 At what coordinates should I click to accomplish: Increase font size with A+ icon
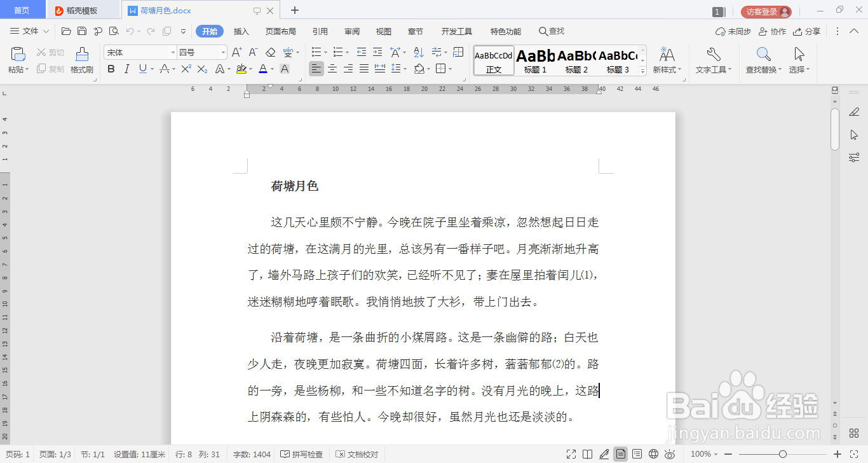pos(236,52)
